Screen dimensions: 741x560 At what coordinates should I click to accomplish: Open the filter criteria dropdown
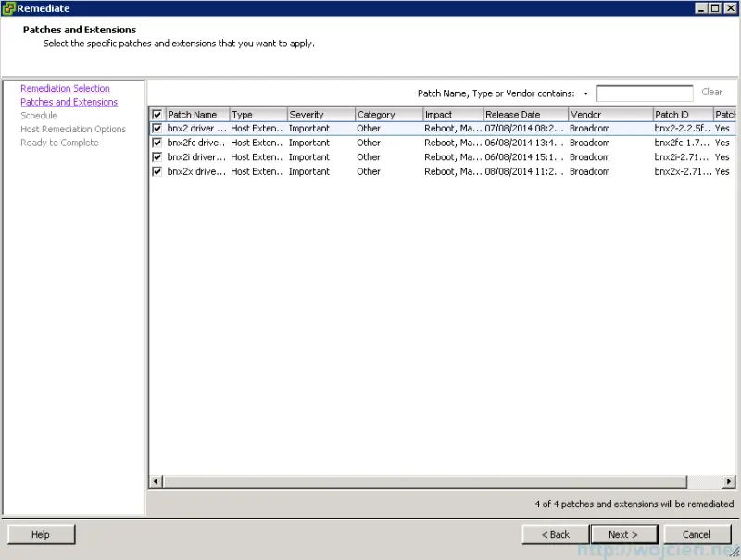(587, 93)
